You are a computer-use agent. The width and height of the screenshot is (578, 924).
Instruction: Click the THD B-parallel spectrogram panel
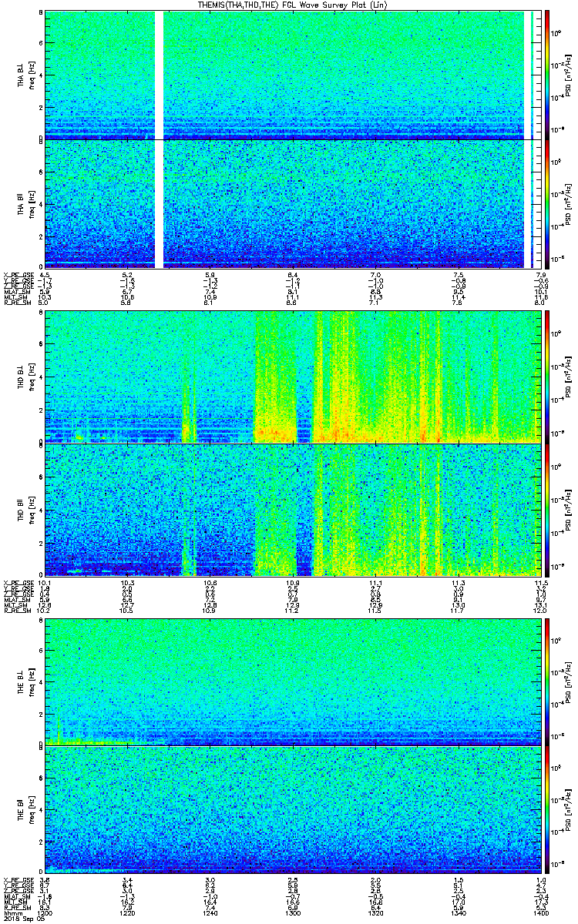pos(291,510)
